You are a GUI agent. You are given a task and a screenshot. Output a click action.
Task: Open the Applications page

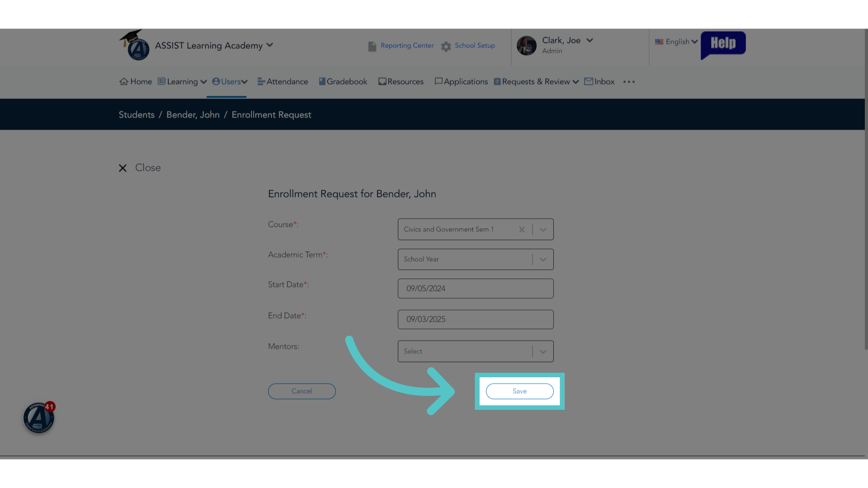(x=461, y=82)
